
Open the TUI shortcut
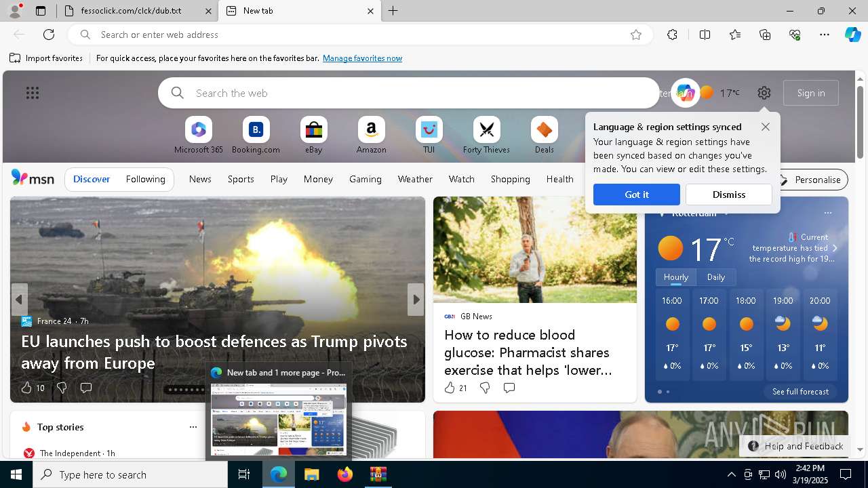pyautogui.click(x=429, y=135)
